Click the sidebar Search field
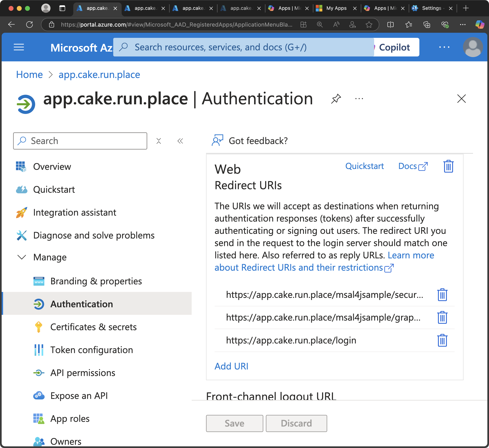The width and height of the screenshot is (489, 448). tap(80, 141)
